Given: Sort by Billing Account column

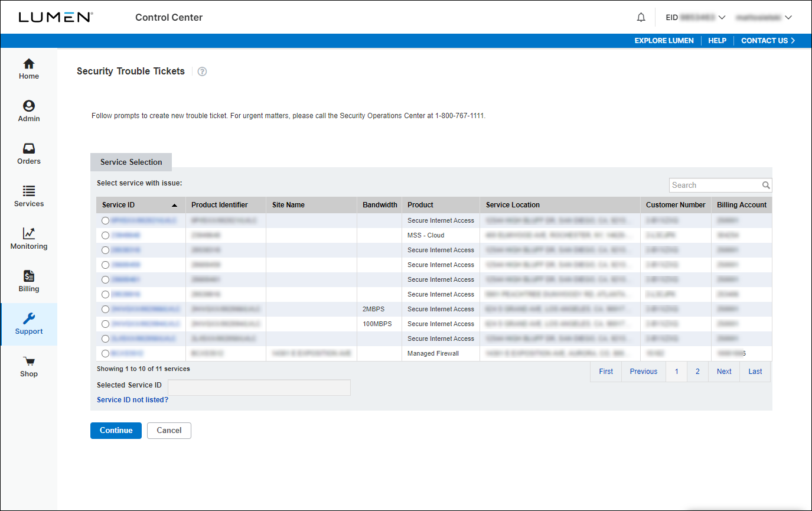Looking at the screenshot, I should (742, 205).
